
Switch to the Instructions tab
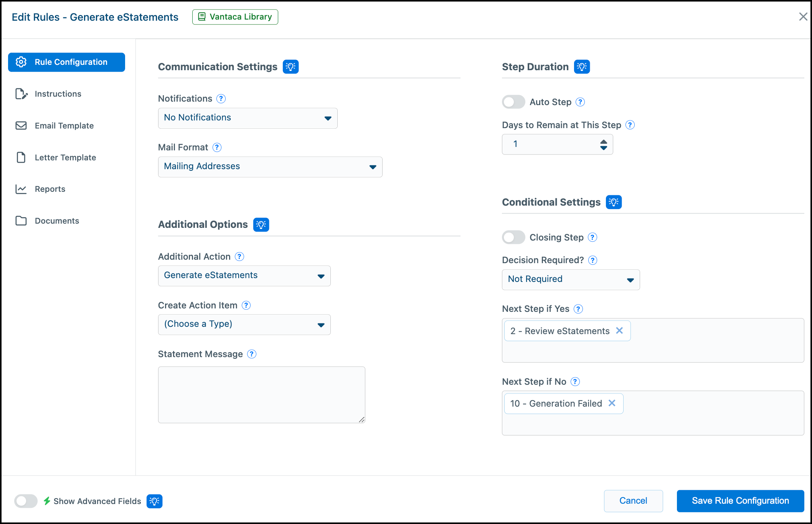pyautogui.click(x=66, y=94)
